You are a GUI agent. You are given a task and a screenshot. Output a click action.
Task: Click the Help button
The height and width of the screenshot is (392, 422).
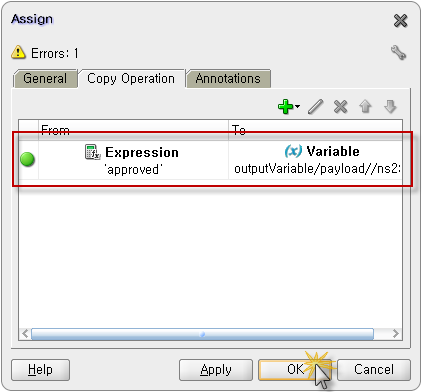click(40, 370)
